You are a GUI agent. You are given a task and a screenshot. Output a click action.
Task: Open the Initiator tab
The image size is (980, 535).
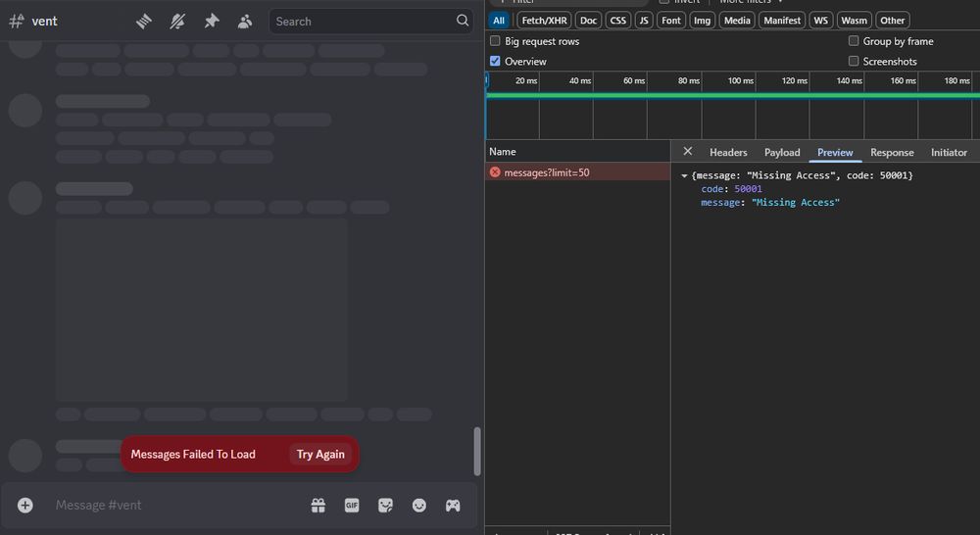click(949, 152)
